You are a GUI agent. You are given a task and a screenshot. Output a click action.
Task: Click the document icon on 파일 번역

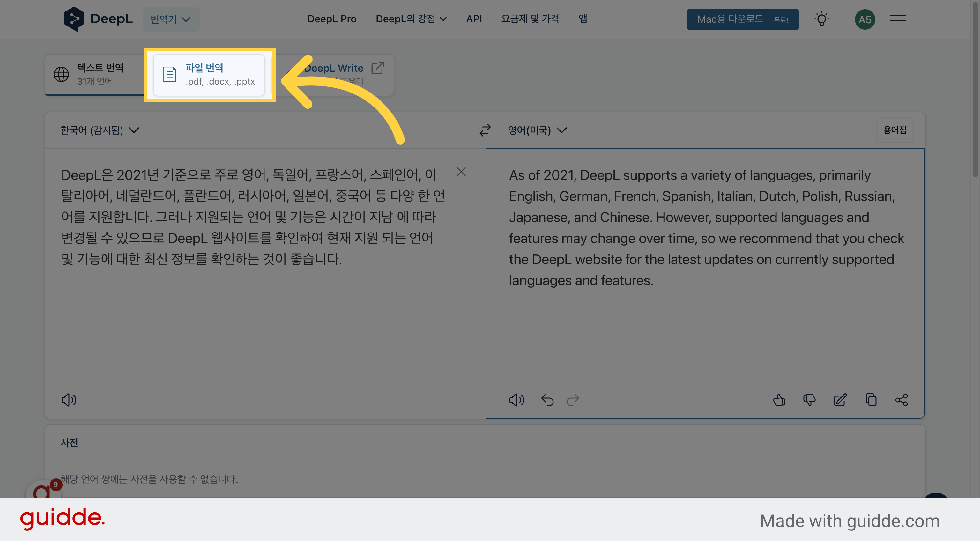(x=169, y=74)
